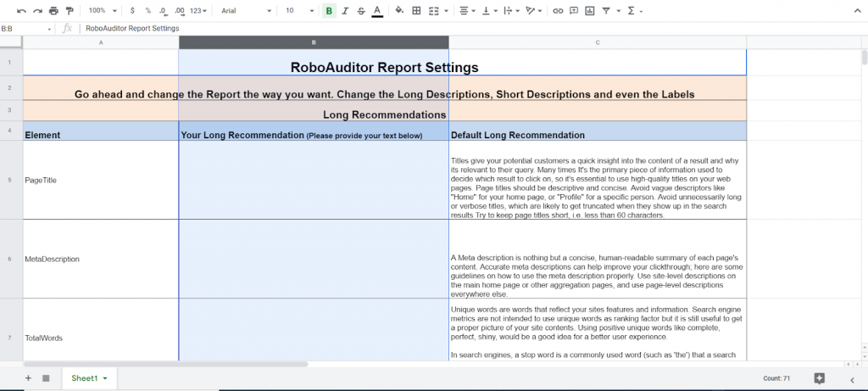Open filter views dropdown arrow
Image resolution: width=868 pixels, height=391 pixels.
tap(618, 11)
